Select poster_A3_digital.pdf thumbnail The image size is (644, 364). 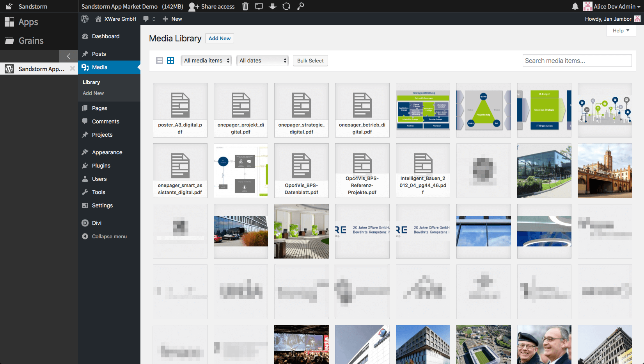pos(180,110)
